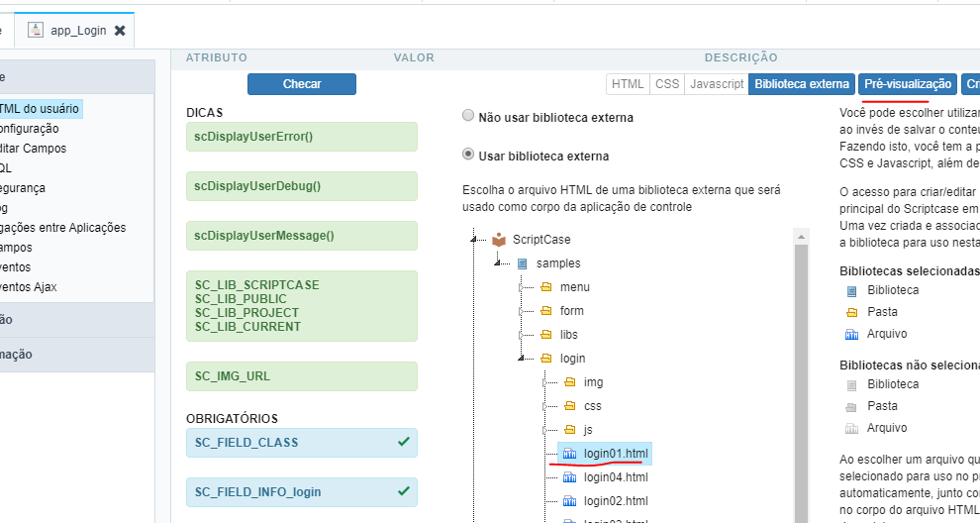
Task: Click the login04.html file icon
Action: 570,477
